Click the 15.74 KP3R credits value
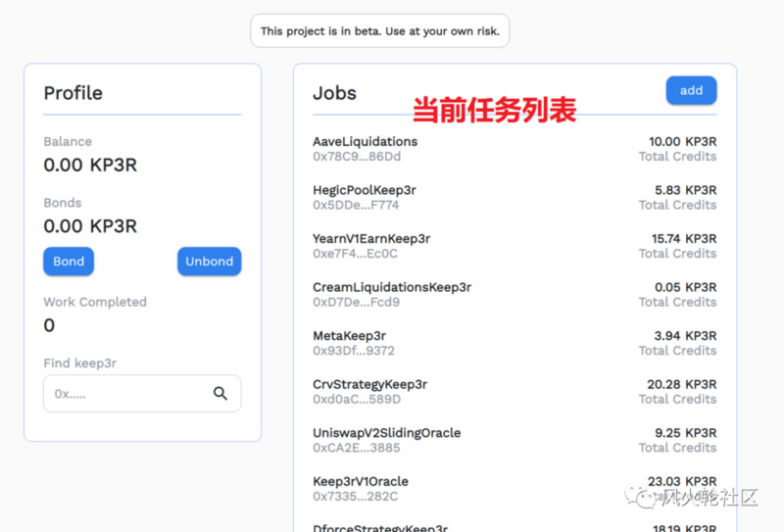This screenshot has width=784, height=532. tap(684, 238)
